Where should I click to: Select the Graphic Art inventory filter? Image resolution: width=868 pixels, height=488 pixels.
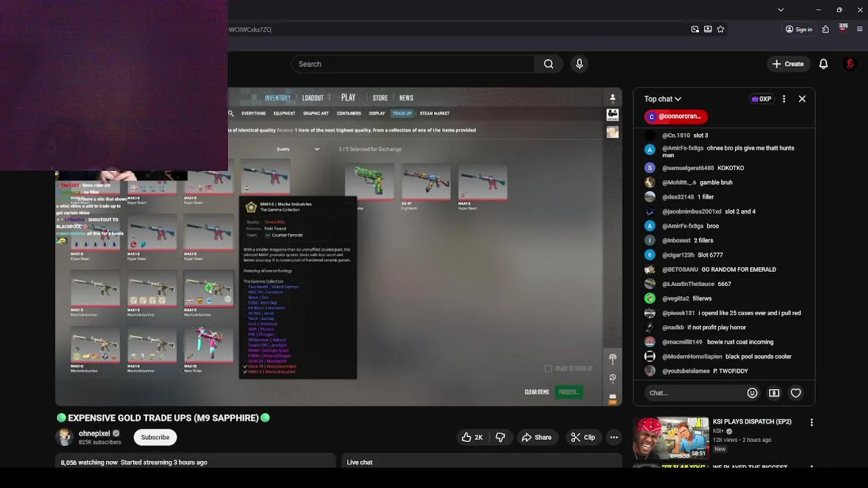tap(316, 113)
